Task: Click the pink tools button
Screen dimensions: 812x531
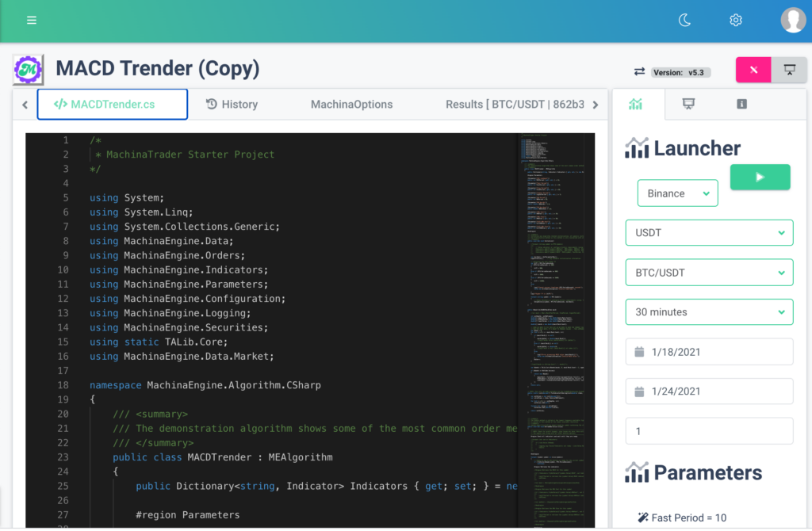Action: click(x=753, y=70)
